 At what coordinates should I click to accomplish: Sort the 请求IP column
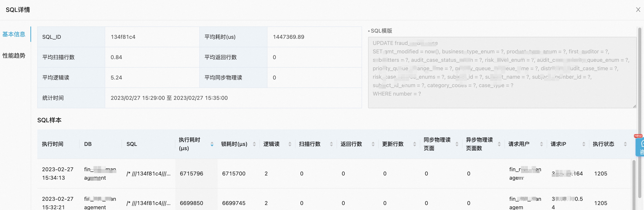pyautogui.click(x=583, y=144)
